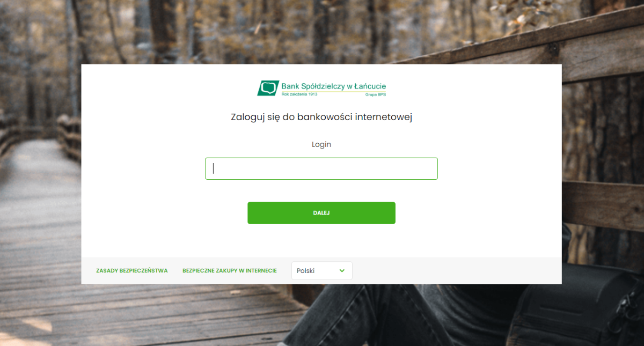The height and width of the screenshot is (346, 644).
Task: Click the Rok założenia 1913 text in logo
Action: [299, 94]
